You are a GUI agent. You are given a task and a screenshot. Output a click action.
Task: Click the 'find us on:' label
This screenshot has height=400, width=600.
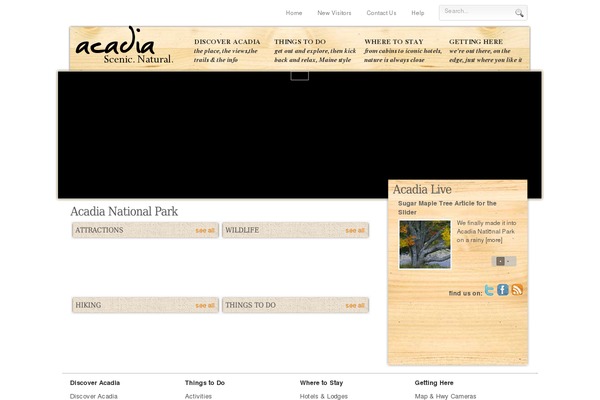(465, 293)
